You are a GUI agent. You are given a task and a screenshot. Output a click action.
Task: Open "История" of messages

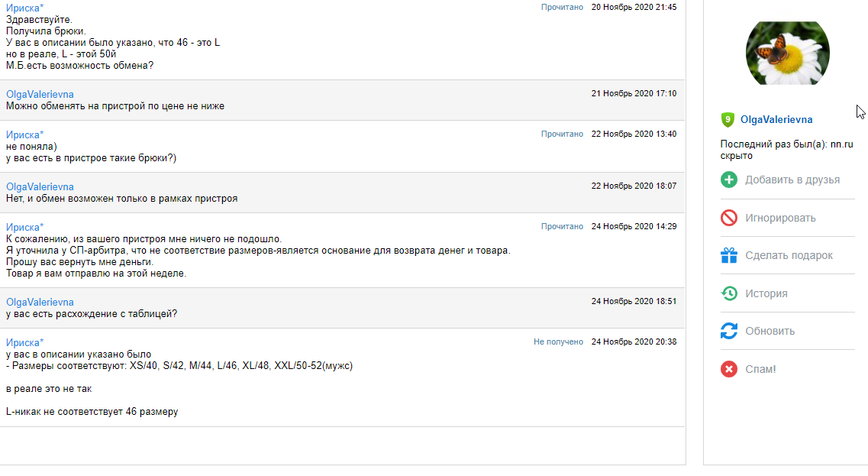coord(766,293)
